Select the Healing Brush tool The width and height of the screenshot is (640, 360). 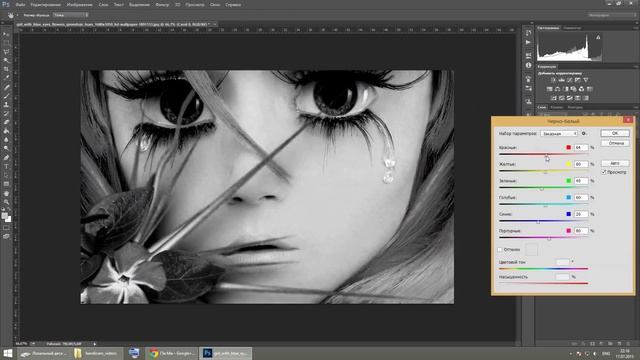(x=6, y=87)
